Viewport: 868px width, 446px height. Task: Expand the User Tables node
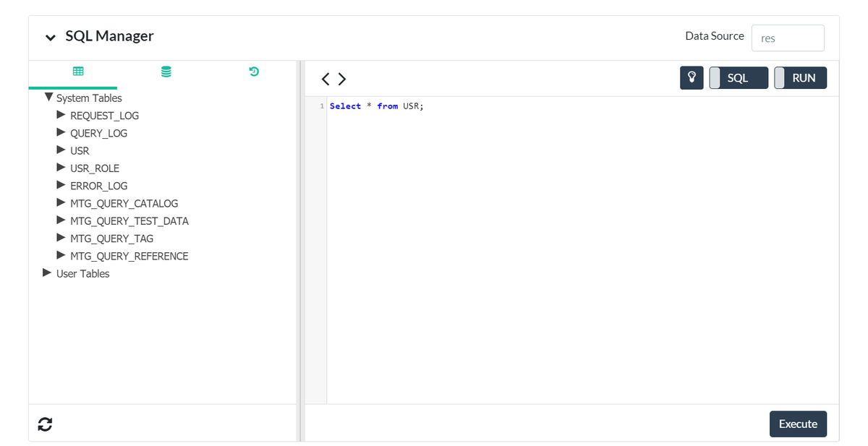coord(47,273)
